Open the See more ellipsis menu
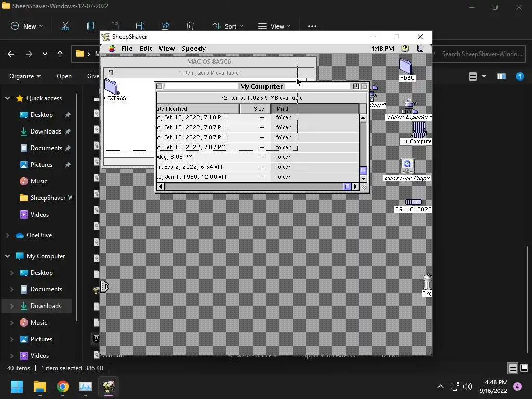 (x=312, y=26)
